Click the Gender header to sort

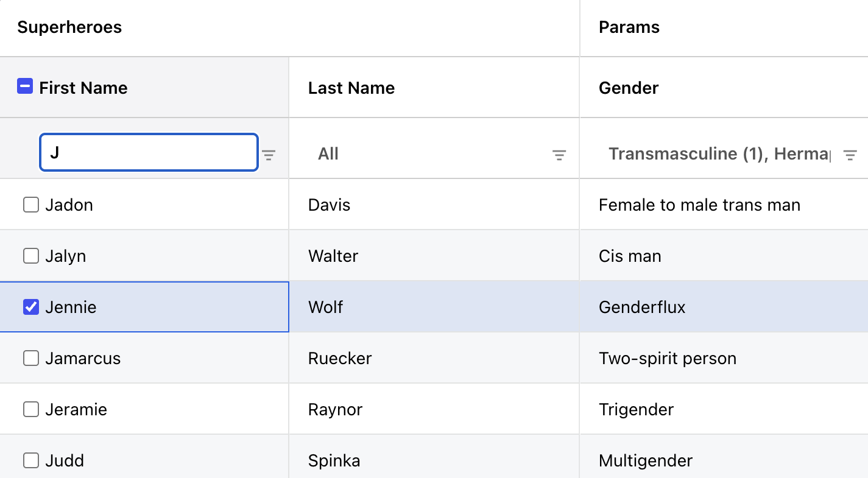click(x=628, y=88)
